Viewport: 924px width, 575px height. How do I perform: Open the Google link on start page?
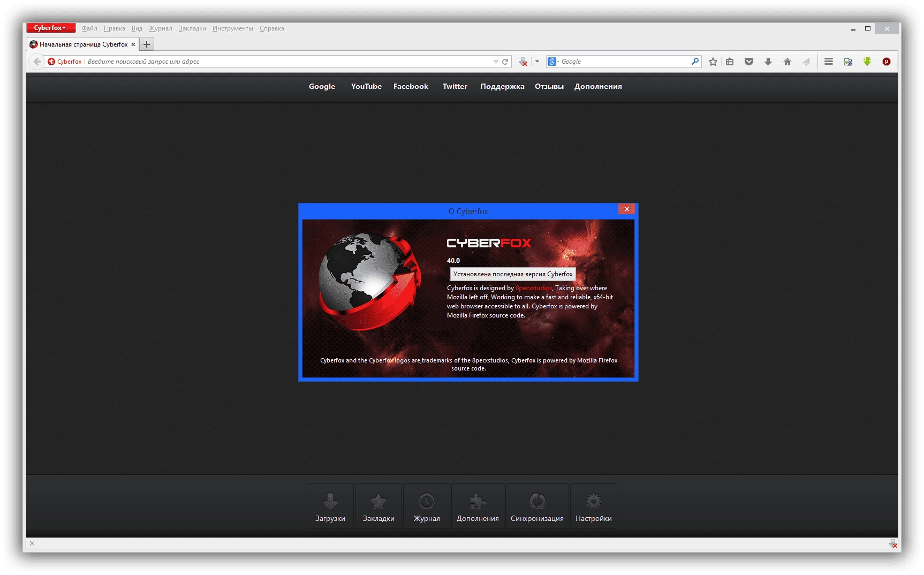pyautogui.click(x=322, y=86)
